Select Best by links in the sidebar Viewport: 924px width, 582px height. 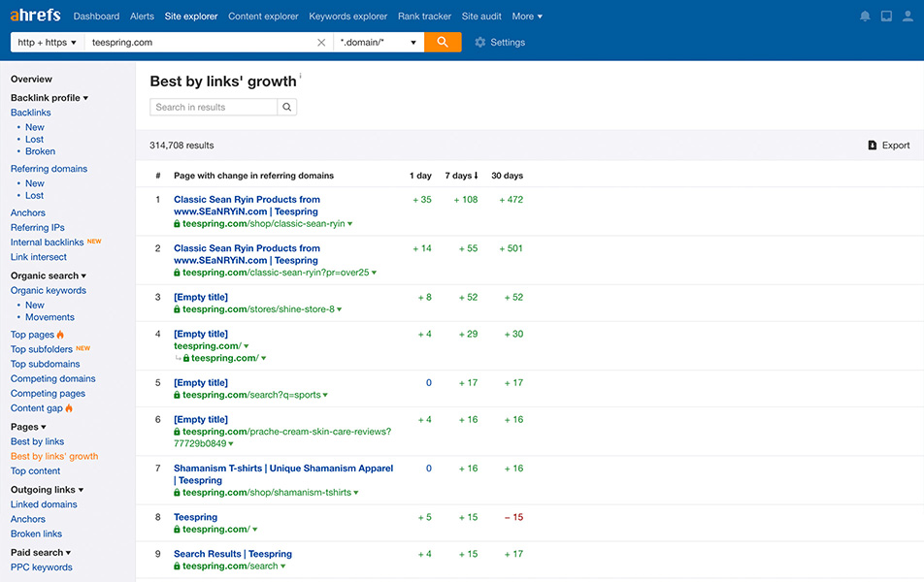[x=37, y=440]
